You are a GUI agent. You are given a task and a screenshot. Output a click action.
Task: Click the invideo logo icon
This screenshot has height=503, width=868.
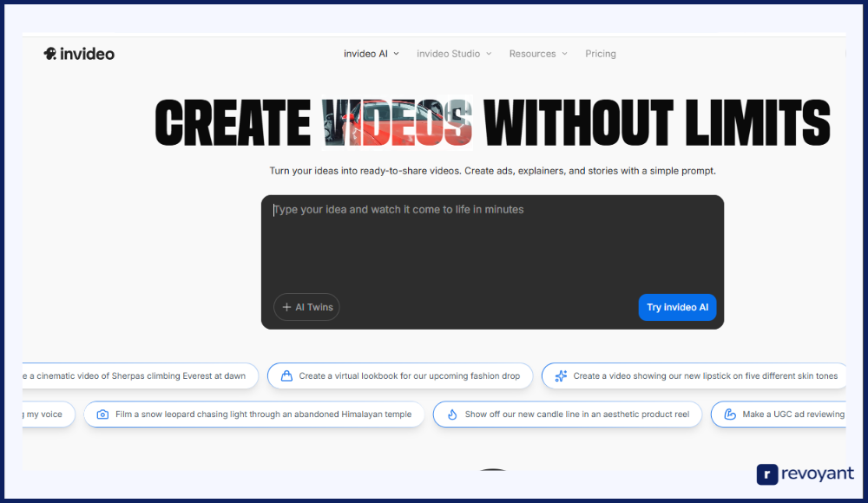[50, 54]
